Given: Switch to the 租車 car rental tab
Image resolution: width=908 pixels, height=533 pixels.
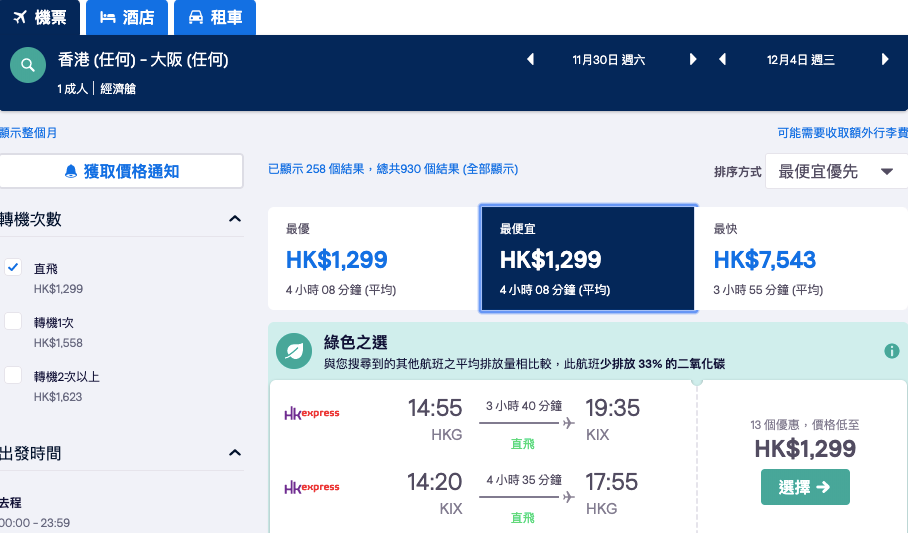Looking at the screenshot, I should click(x=215, y=17).
